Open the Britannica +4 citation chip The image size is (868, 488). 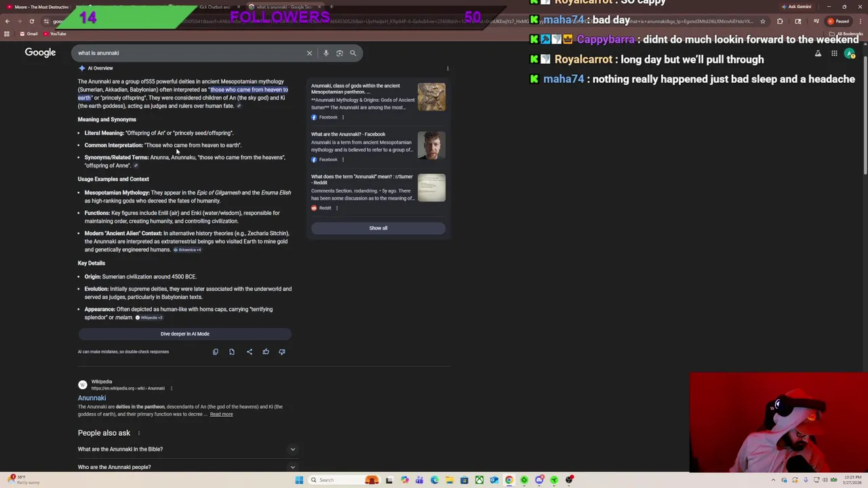click(187, 250)
